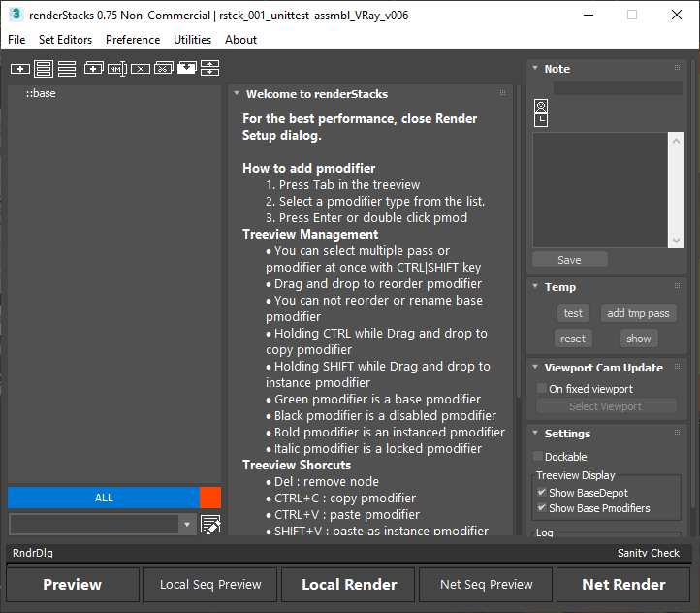Image resolution: width=700 pixels, height=613 pixels.
Task: Click the Net Render button
Action: [623, 585]
